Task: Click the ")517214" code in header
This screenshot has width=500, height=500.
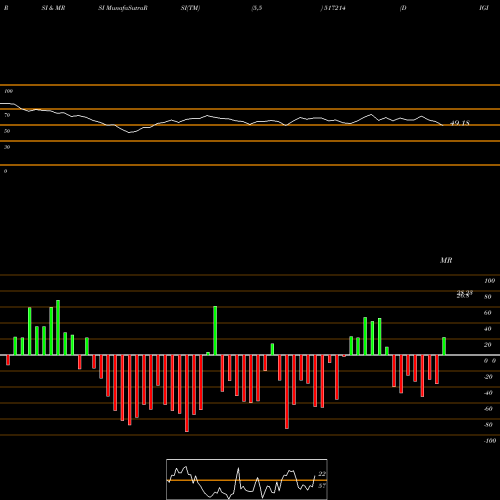Action: [333, 8]
